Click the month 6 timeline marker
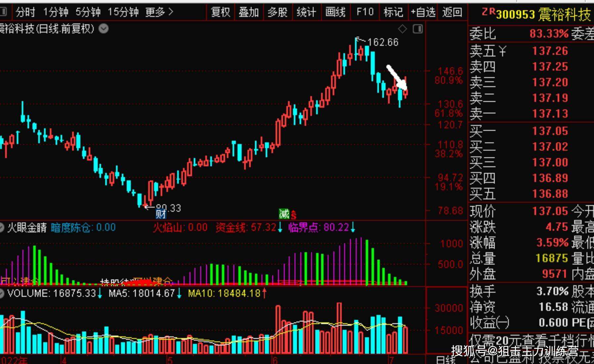The width and height of the screenshot is (594, 364). (x=275, y=360)
